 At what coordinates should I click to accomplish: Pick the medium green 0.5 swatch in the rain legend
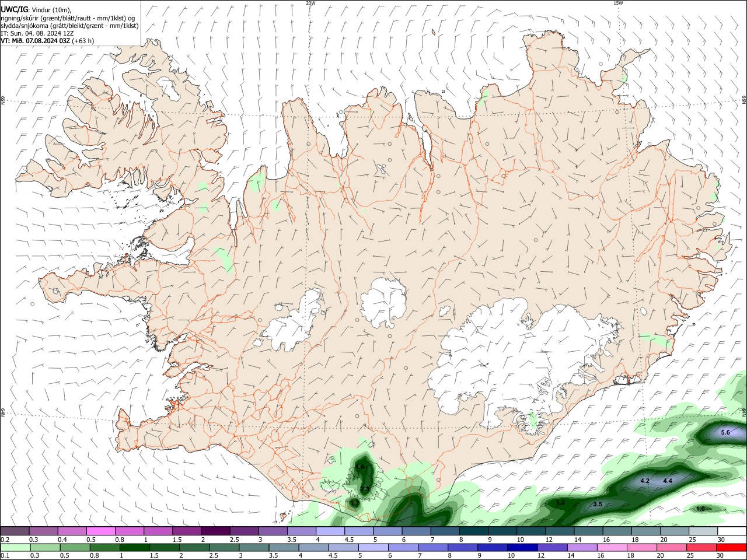(x=75, y=547)
